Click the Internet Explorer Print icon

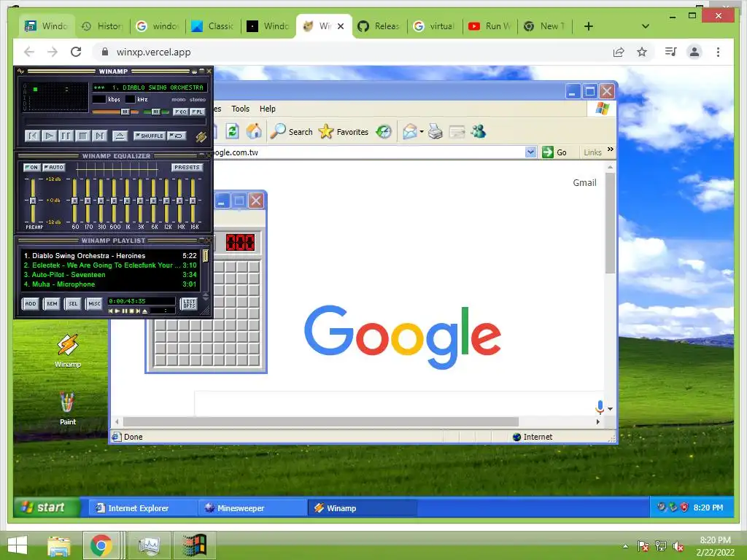coord(435,131)
